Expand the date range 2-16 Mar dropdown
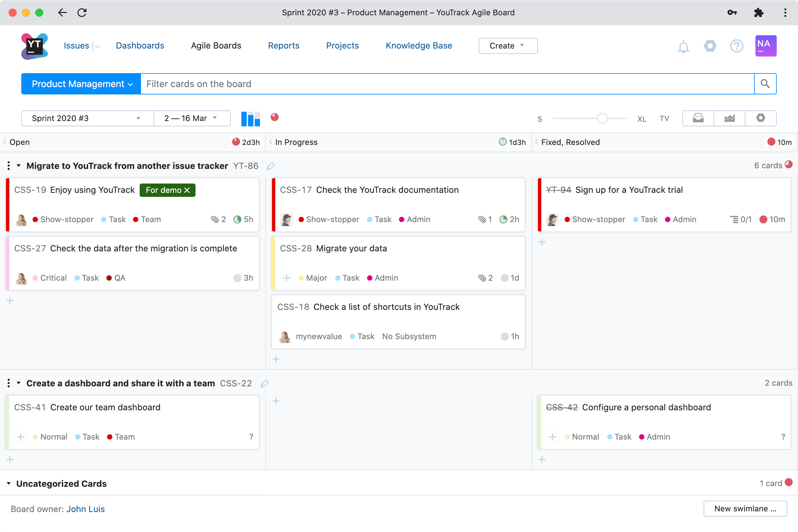This screenshot has height=532, width=798. pos(190,118)
